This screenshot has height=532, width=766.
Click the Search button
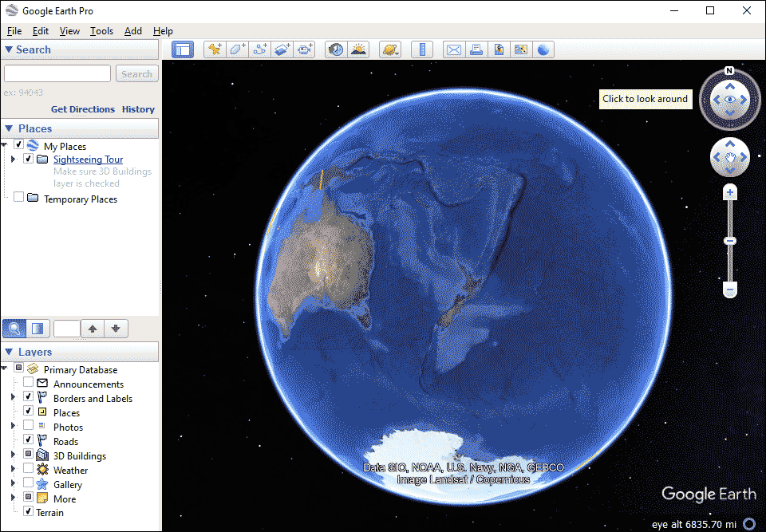click(x=136, y=73)
